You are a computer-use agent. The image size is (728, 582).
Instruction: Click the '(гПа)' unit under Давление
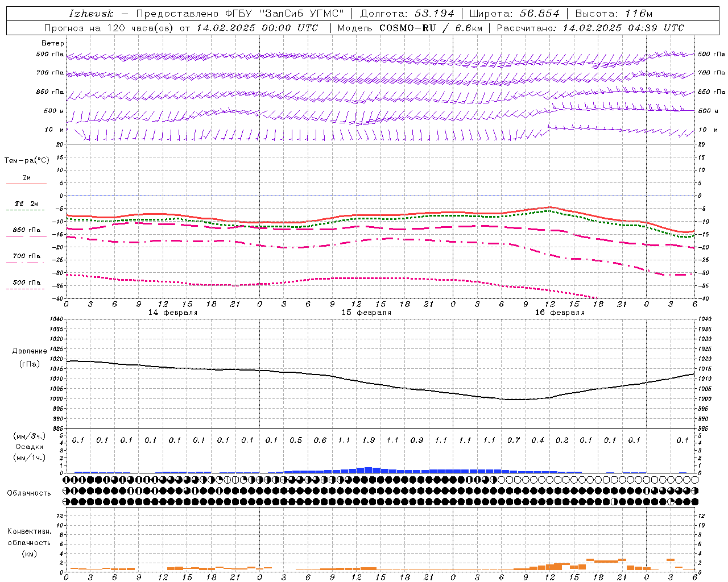click(x=30, y=364)
